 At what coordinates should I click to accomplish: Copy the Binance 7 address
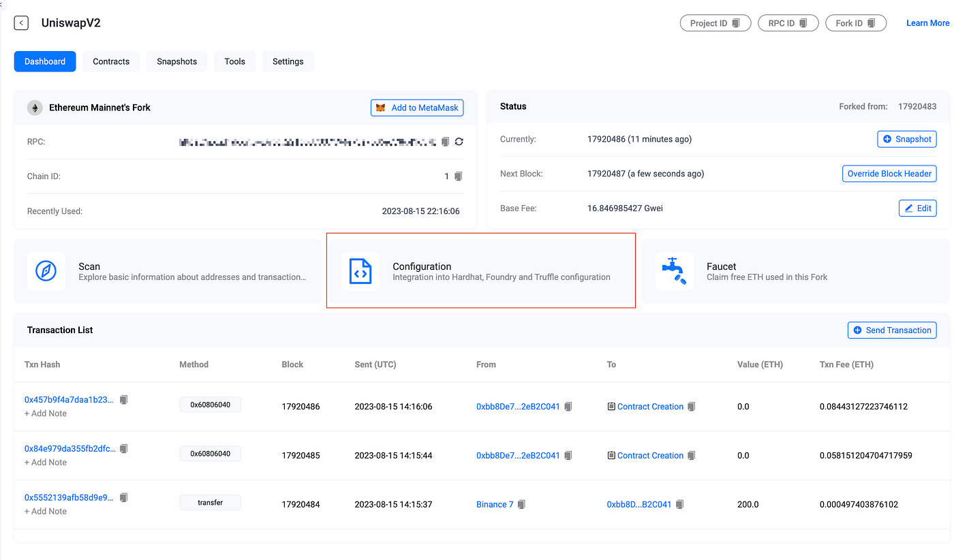(521, 505)
